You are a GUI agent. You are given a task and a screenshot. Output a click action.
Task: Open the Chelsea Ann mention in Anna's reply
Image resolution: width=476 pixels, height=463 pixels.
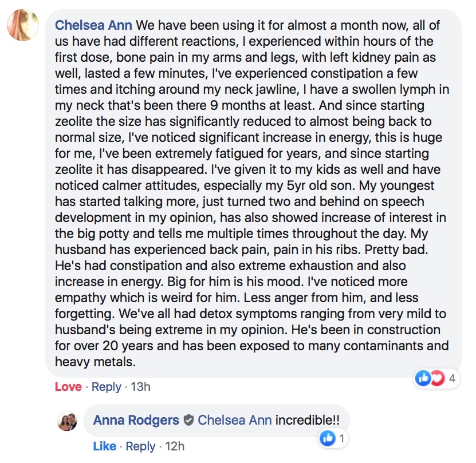click(235, 421)
